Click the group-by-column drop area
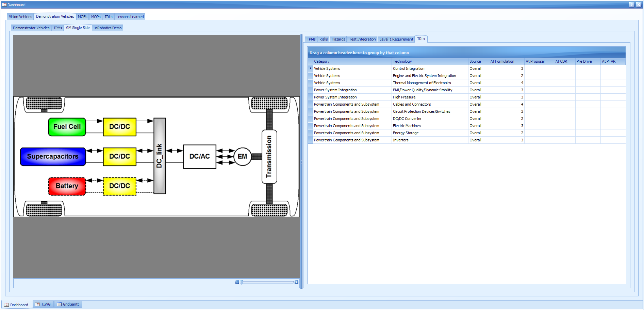Screen dimensions: 644x310 (x=467, y=53)
